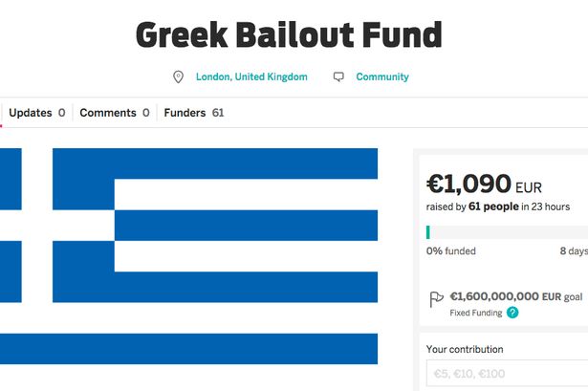Click the goal flag icon
The height and width of the screenshot is (391, 588).
click(436, 298)
